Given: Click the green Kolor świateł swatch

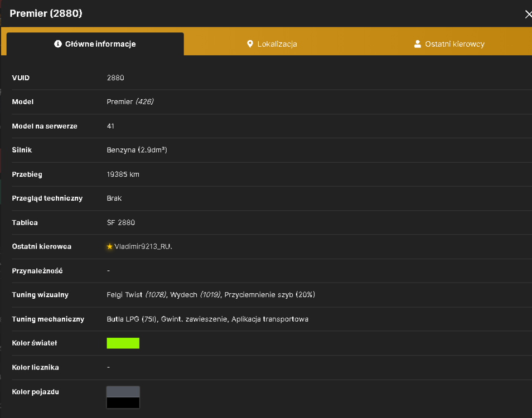Looking at the screenshot, I should tap(123, 343).
